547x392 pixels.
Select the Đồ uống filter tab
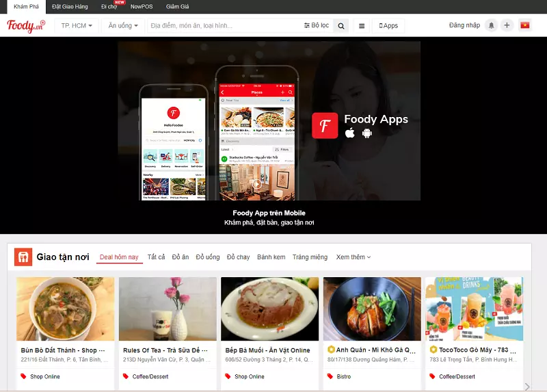[208, 257]
